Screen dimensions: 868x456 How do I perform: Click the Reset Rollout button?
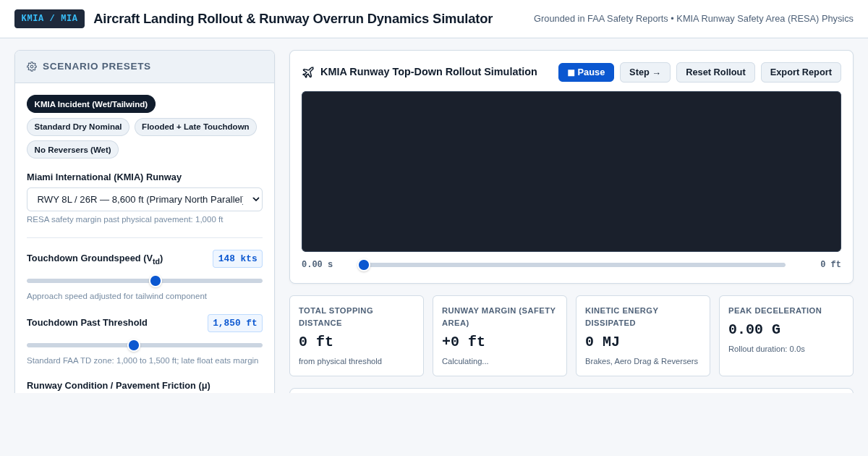(x=715, y=72)
